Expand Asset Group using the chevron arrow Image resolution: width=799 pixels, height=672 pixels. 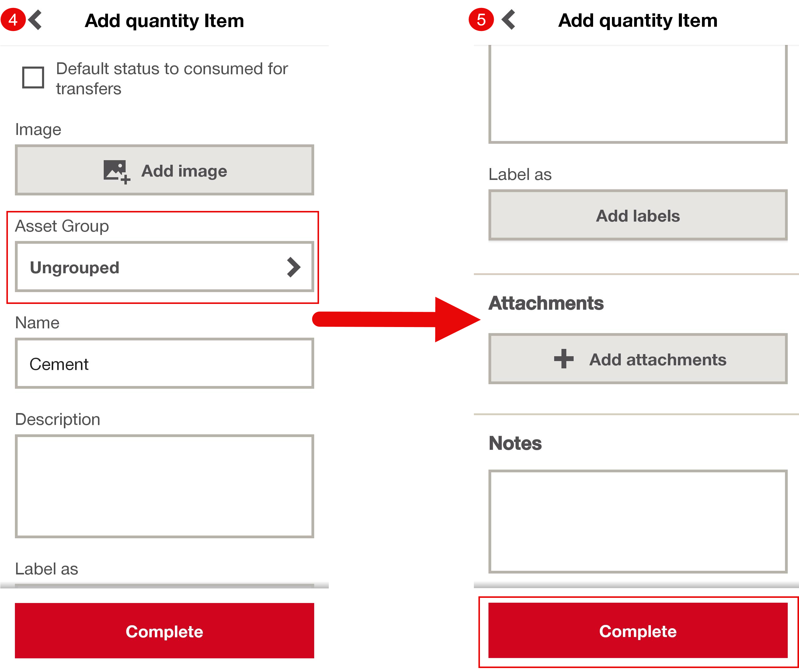[294, 267]
